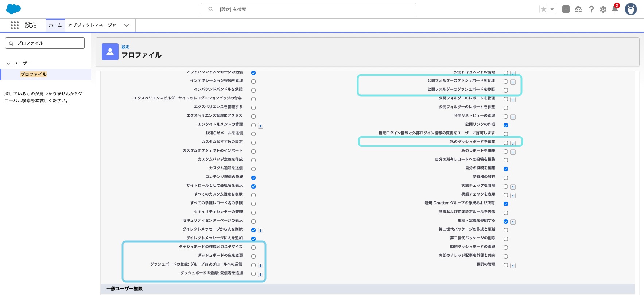
Task: Show info for 状態チェックを表示
Action: click(x=513, y=196)
